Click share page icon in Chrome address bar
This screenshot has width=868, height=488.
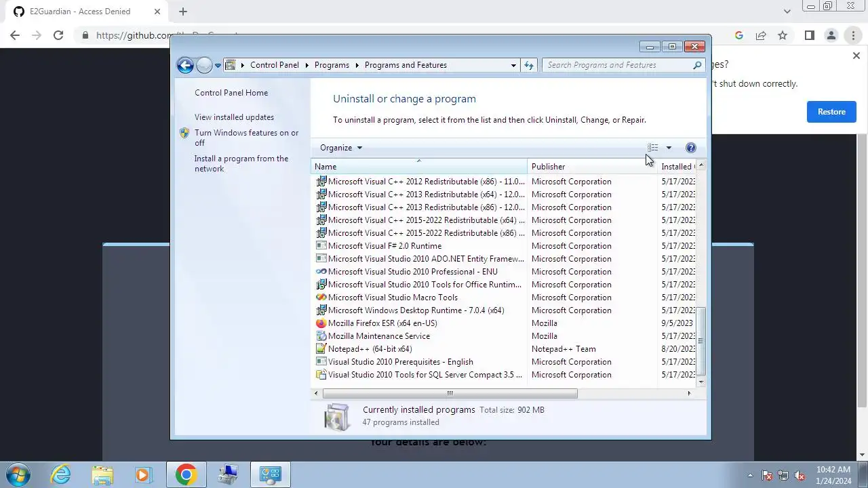(761, 35)
